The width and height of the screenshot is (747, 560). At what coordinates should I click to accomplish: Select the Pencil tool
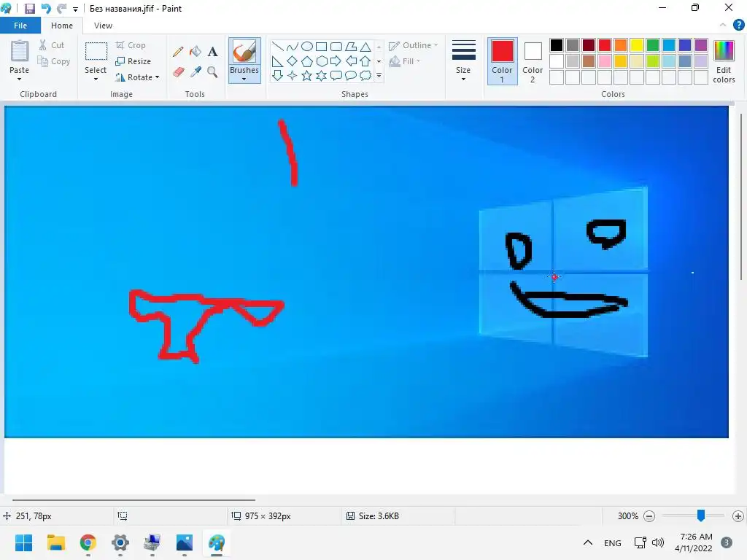pos(178,52)
